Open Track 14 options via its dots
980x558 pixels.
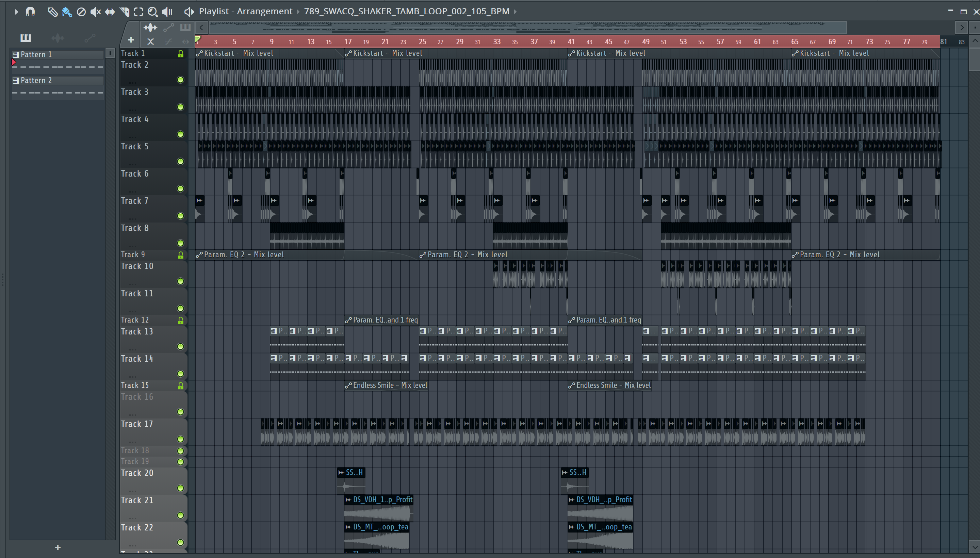133,376
